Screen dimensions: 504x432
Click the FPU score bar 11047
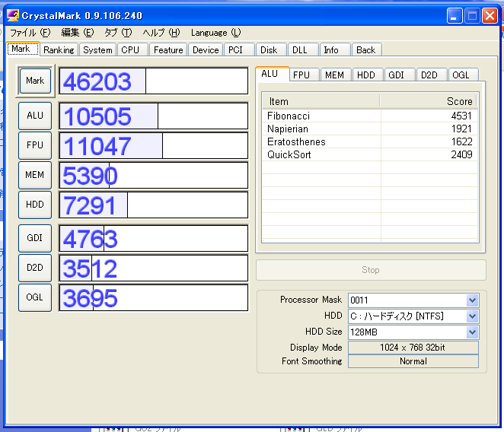click(x=154, y=145)
